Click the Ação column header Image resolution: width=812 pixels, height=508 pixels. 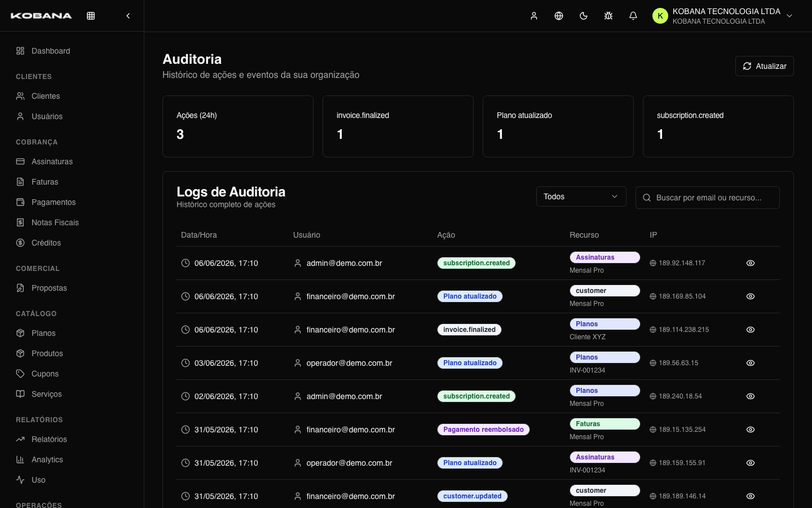pyautogui.click(x=446, y=235)
